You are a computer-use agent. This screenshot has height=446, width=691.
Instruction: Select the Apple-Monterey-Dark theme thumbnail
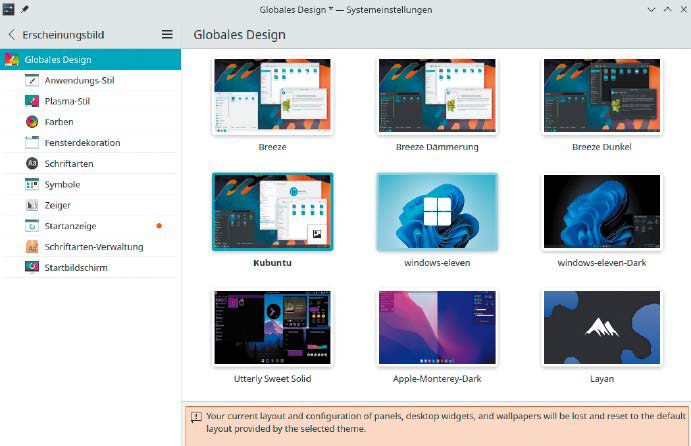point(437,327)
